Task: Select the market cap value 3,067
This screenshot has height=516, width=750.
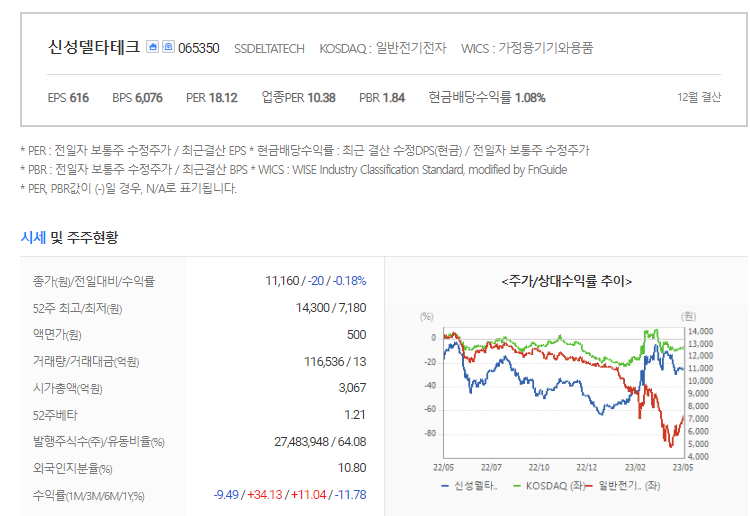Action: pos(353,387)
